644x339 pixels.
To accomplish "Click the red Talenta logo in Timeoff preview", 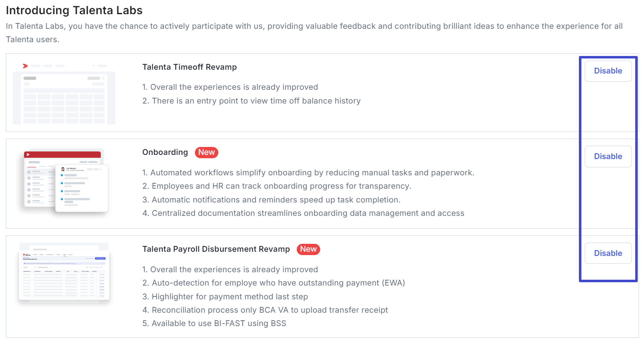I will click(x=25, y=66).
